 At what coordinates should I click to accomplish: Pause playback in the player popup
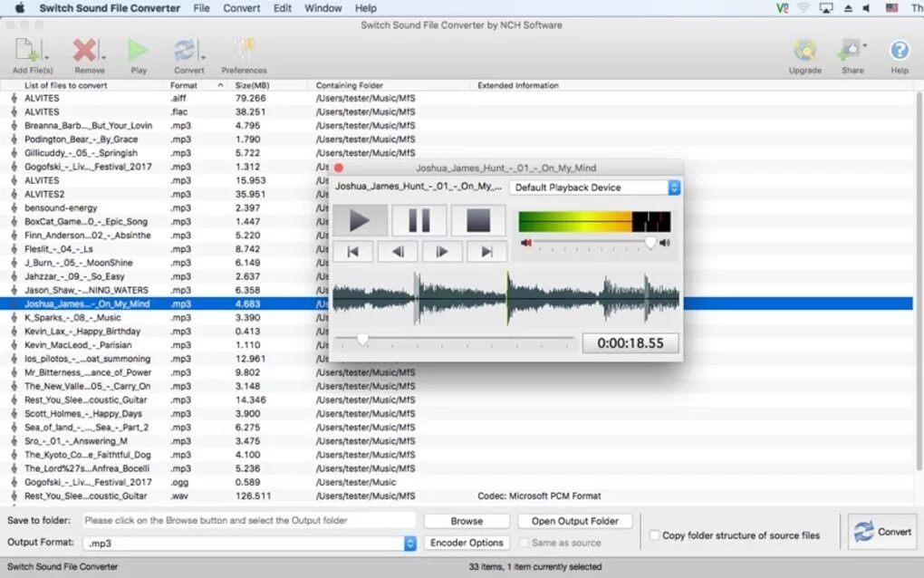pos(419,220)
